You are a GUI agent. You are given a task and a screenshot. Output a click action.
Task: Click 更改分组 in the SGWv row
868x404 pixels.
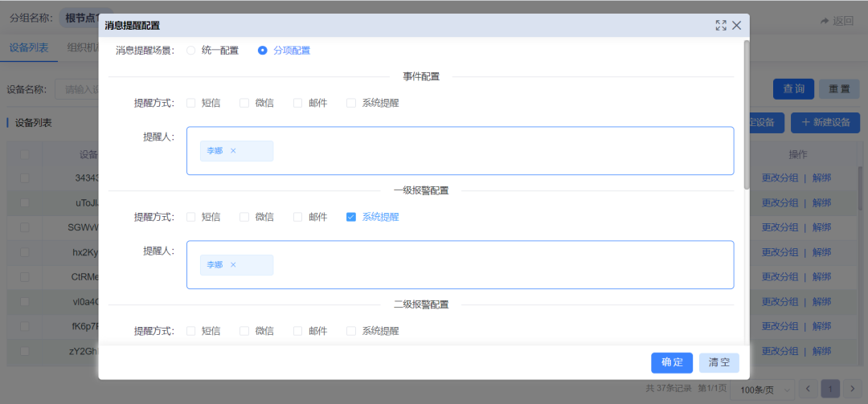(x=780, y=227)
